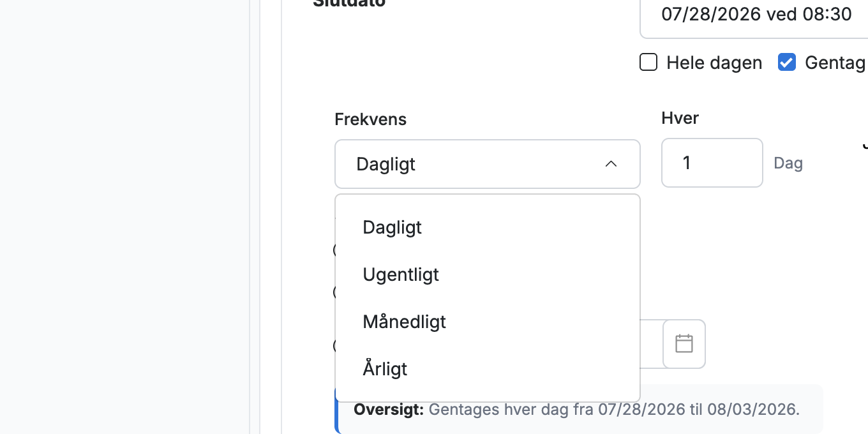Screen dimensions: 868x434
Task: Tick the Hele dagen checkbox
Action: coord(648,63)
